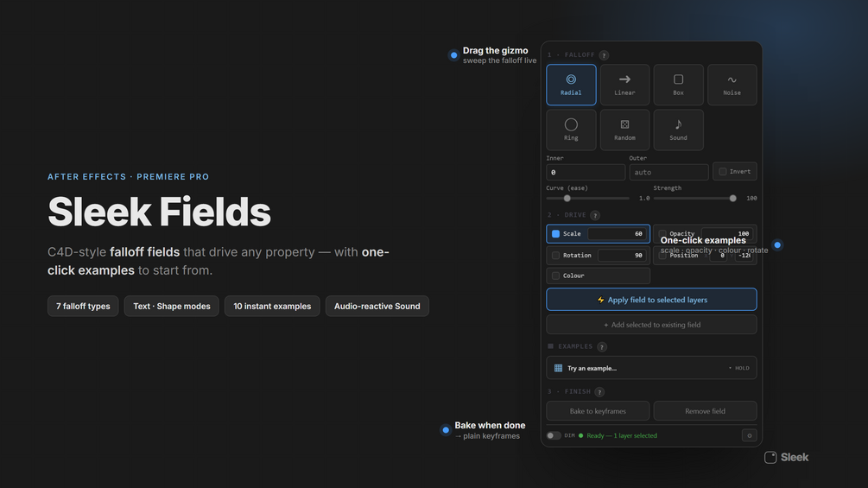868x488 pixels.
Task: Click the Sleek logo mark
Action: 770,458
